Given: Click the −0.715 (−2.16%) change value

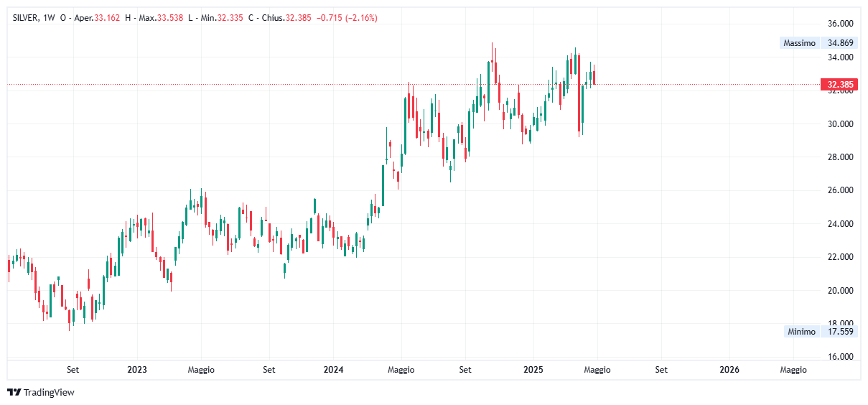Looking at the screenshot, I should click(x=346, y=18).
